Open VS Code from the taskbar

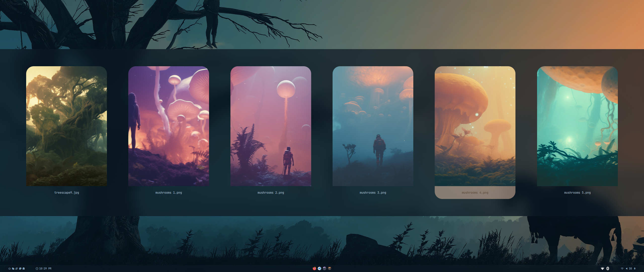pos(319,268)
